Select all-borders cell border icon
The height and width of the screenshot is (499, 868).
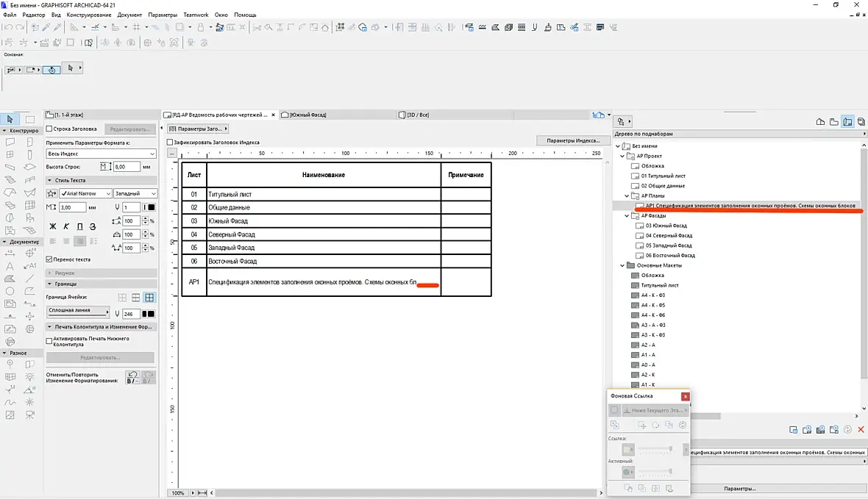(x=149, y=298)
